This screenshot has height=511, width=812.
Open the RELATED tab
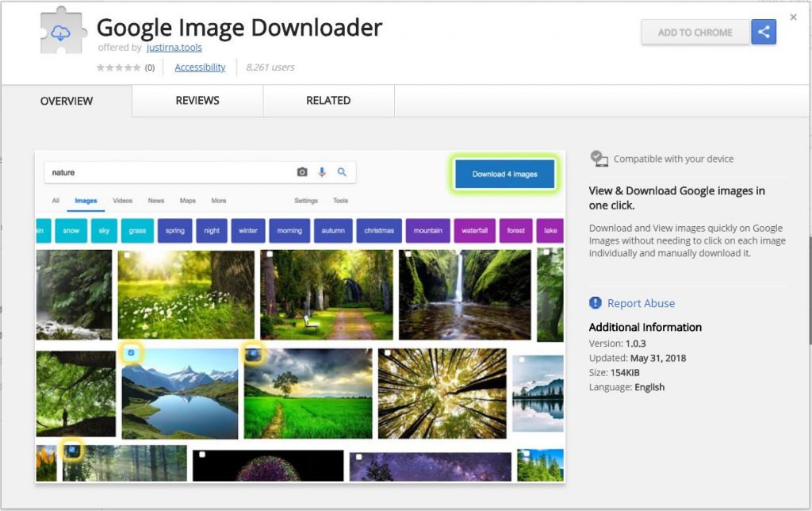329,101
